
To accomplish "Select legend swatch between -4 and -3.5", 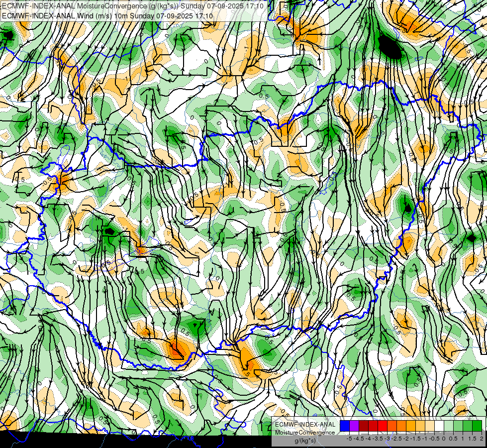I will 373,426.
